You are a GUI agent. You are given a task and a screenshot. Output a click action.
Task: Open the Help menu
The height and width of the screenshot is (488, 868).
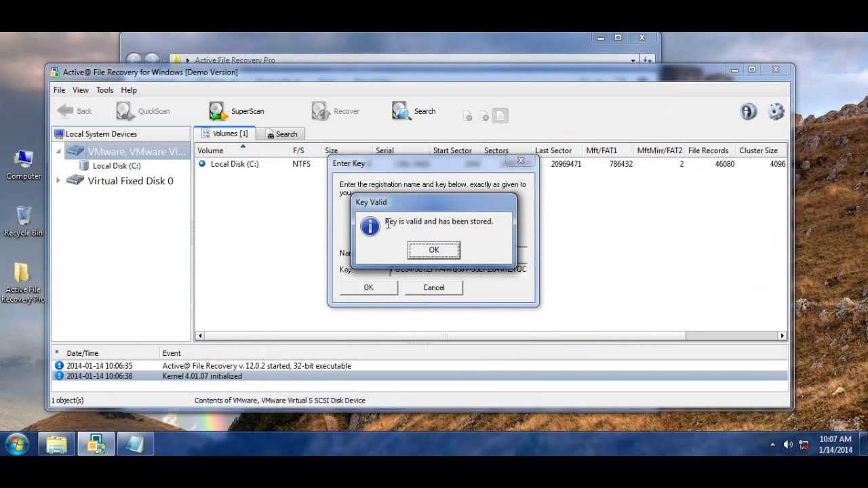[129, 90]
